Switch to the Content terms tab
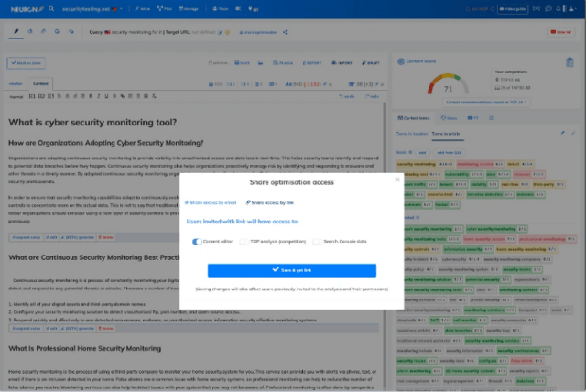 [414, 118]
